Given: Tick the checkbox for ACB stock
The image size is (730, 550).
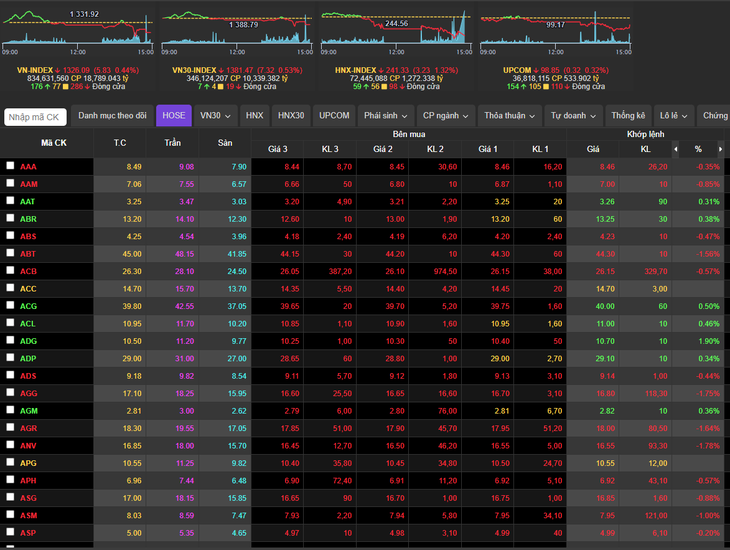Looking at the screenshot, I should click(x=10, y=270).
